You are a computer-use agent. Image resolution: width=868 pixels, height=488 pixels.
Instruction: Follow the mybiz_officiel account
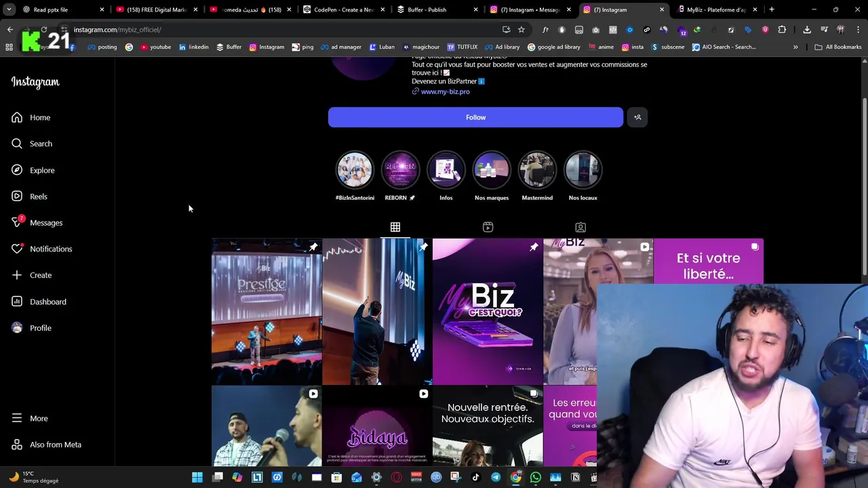click(x=475, y=117)
